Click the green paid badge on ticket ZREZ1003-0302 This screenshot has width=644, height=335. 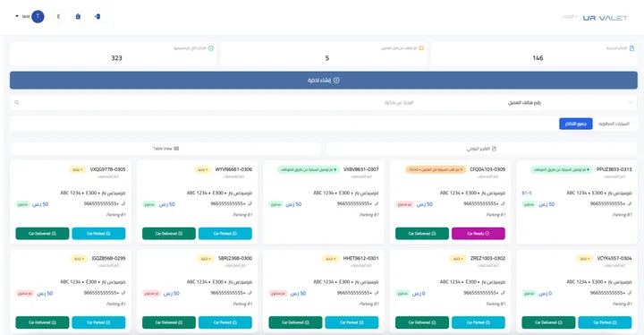point(402,294)
